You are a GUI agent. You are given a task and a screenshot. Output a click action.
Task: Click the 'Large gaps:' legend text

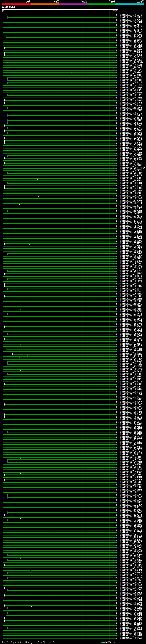click(x=10, y=642)
